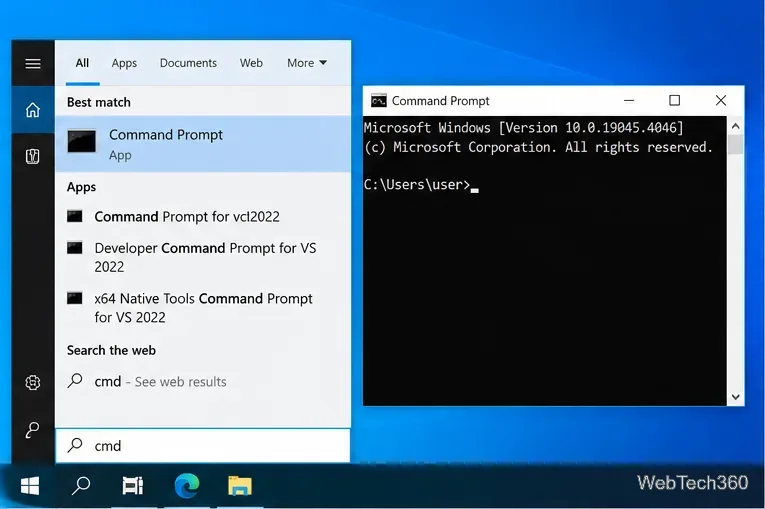The width and height of the screenshot is (765, 509).
Task: Open the Command Prompt best match result
Action: pos(203,143)
